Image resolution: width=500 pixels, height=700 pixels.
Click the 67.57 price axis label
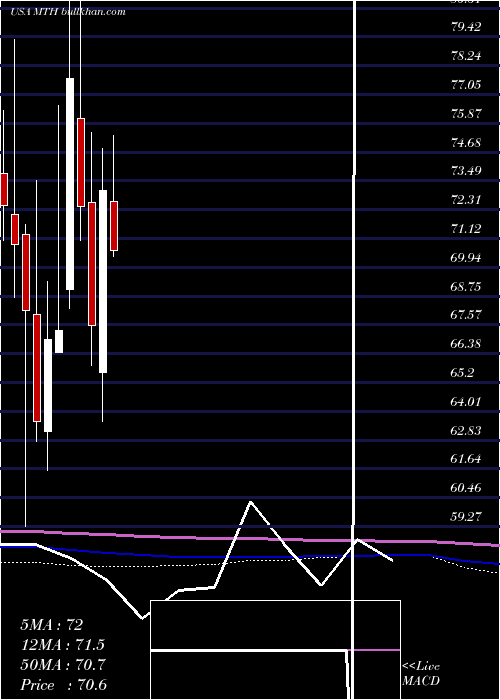tap(466, 315)
